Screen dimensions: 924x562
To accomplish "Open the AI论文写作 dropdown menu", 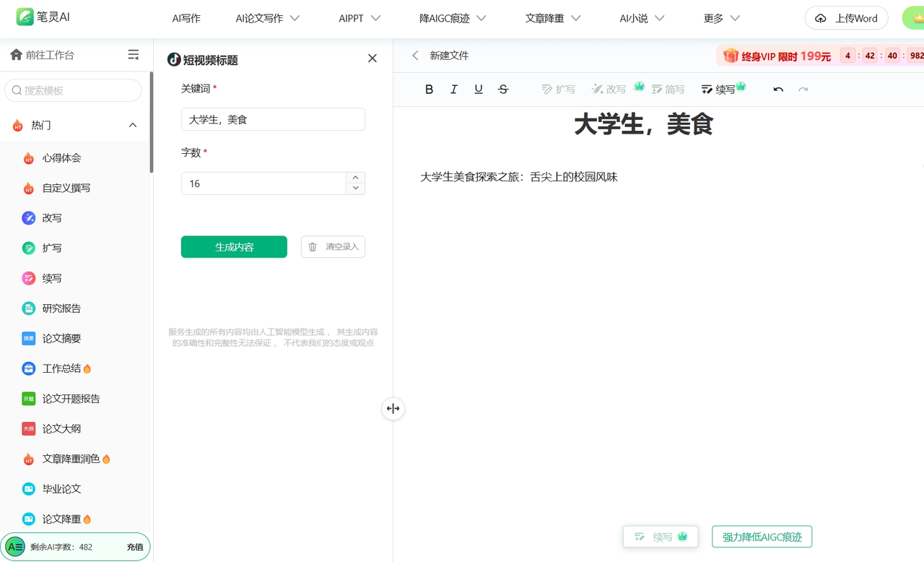I will click(x=267, y=19).
